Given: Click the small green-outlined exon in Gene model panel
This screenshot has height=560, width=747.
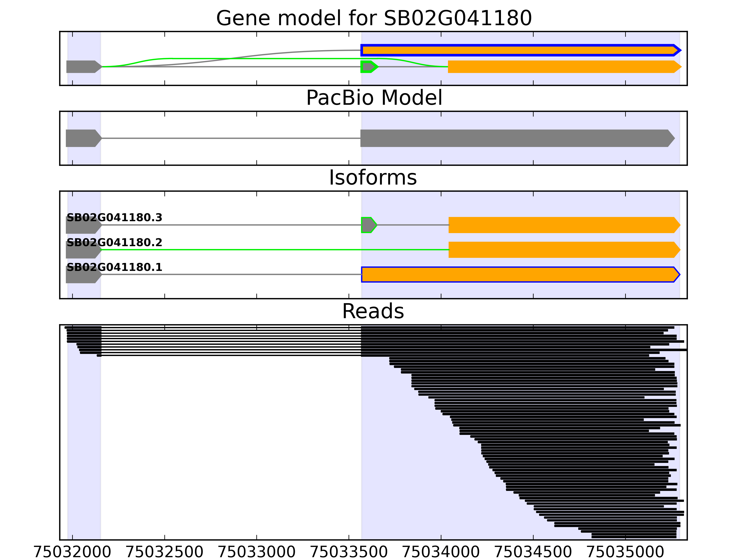Looking at the screenshot, I should click(368, 67).
